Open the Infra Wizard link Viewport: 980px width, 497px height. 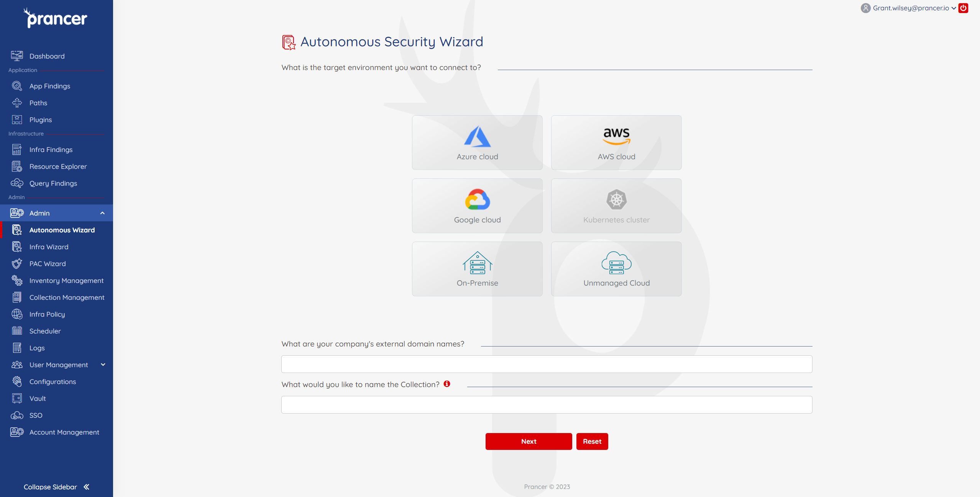49,247
